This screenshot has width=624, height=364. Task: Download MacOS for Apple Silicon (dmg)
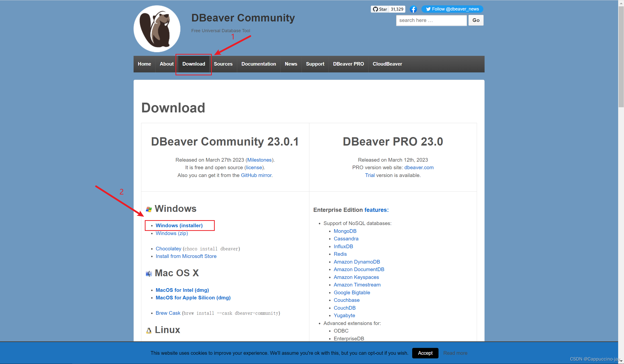coord(193,298)
